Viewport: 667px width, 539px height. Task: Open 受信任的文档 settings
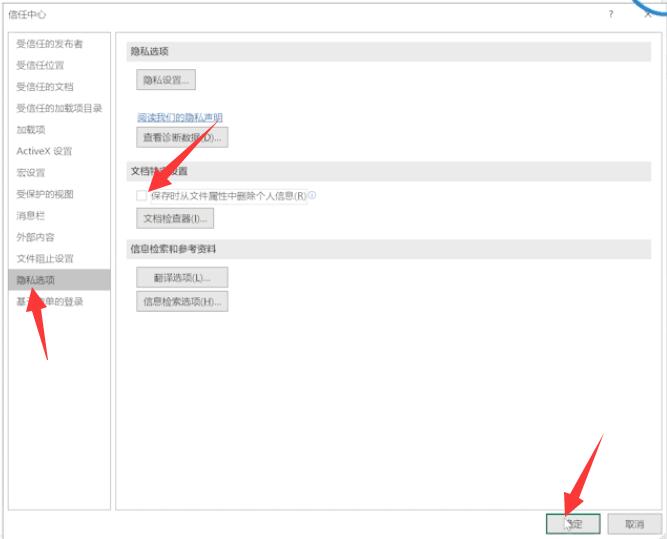(45, 87)
